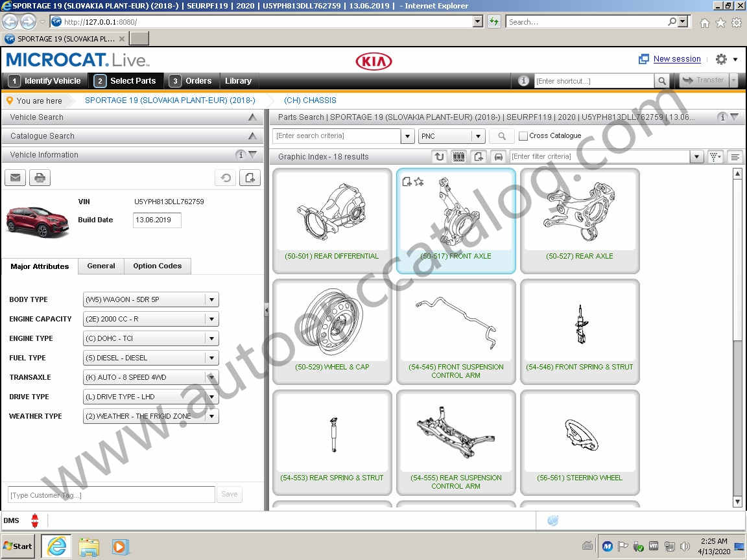Click the info icon next to the shortcut field
Image resolution: width=747 pixels, height=560 pixels.
coord(523,81)
